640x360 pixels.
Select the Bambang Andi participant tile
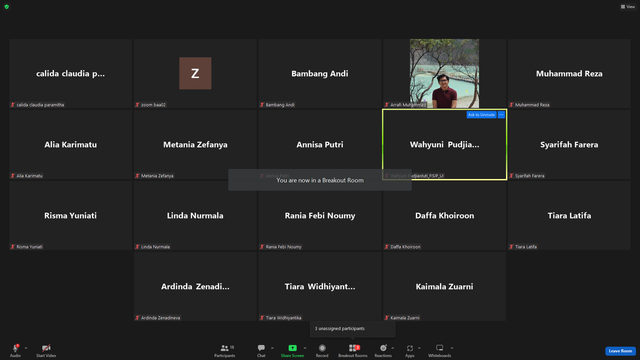coord(320,73)
